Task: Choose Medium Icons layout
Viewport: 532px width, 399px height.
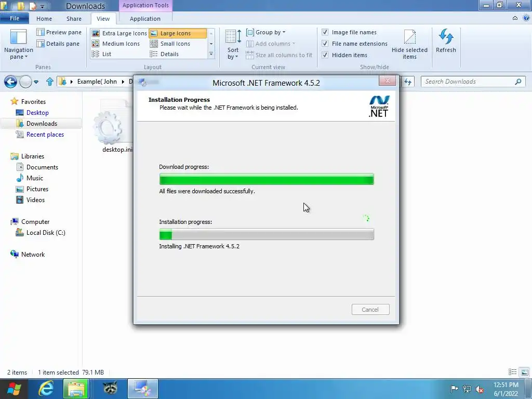Action: click(116, 44)
